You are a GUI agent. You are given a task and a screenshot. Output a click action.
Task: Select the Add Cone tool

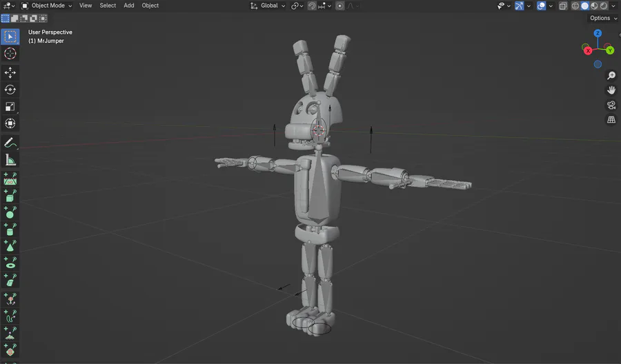(x=10, y=246)
